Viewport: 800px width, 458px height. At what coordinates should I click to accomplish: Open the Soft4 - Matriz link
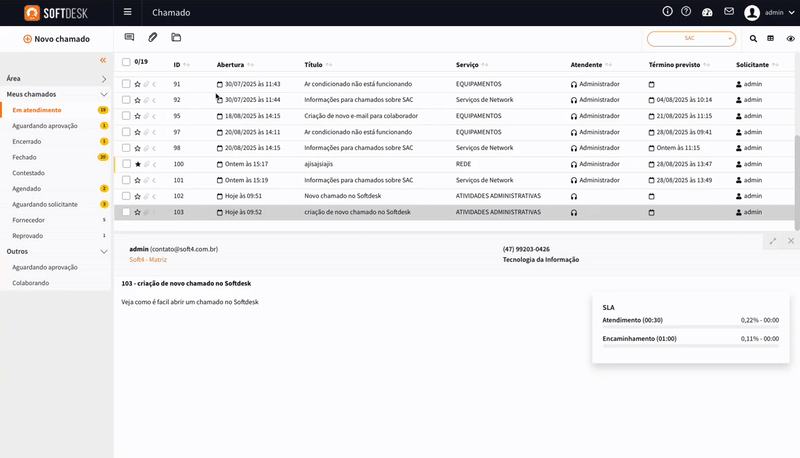[x=148, y=259]
